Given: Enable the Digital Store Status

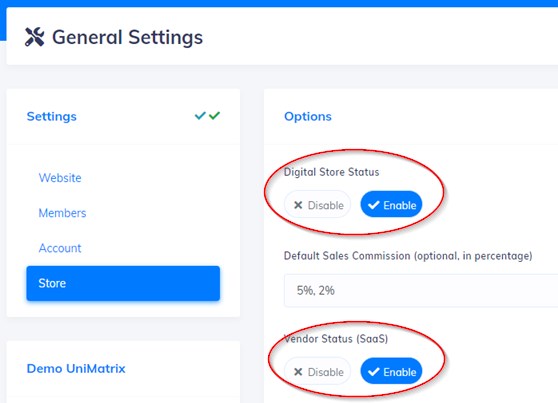Looking at the screenshot, I should click(x=391, y=205).
